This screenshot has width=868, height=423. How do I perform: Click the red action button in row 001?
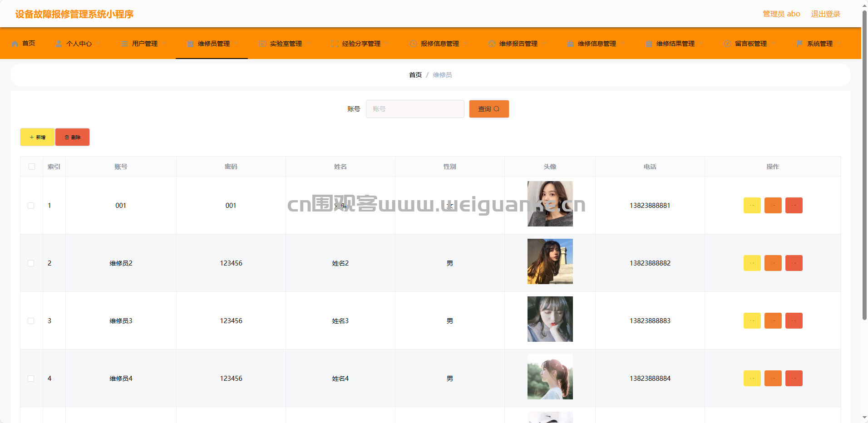click(794, 206)
